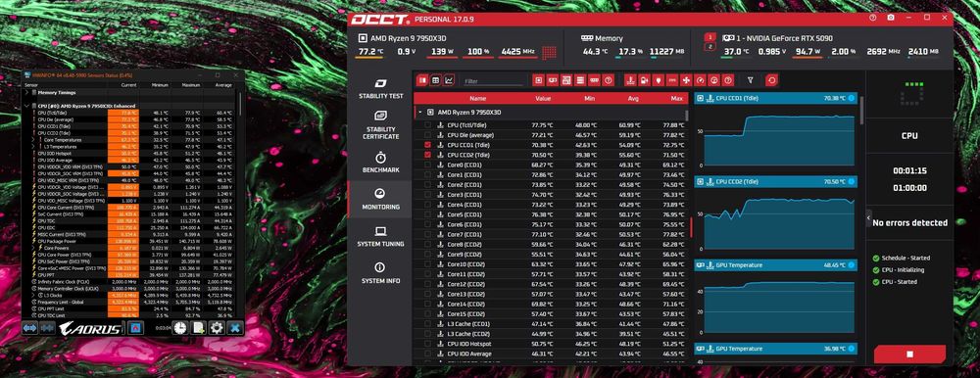Close HWiNFO sensors with the blue X icon
980x378 pixels.
(x=235, y=327)
